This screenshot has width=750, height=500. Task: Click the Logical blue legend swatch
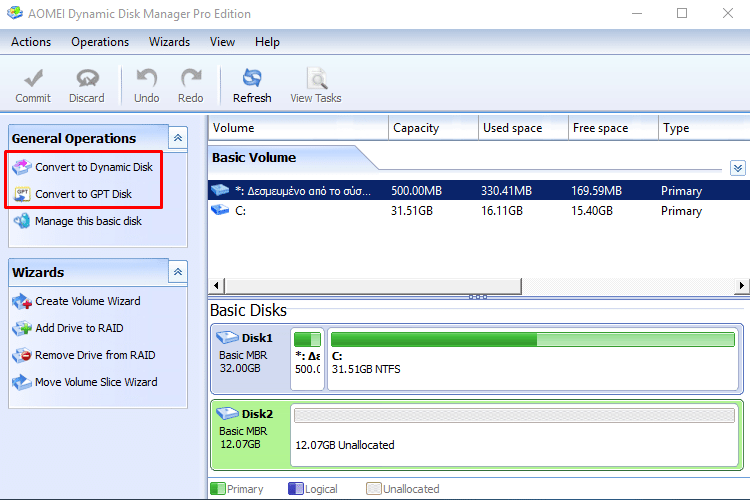[x=296, y=489]
